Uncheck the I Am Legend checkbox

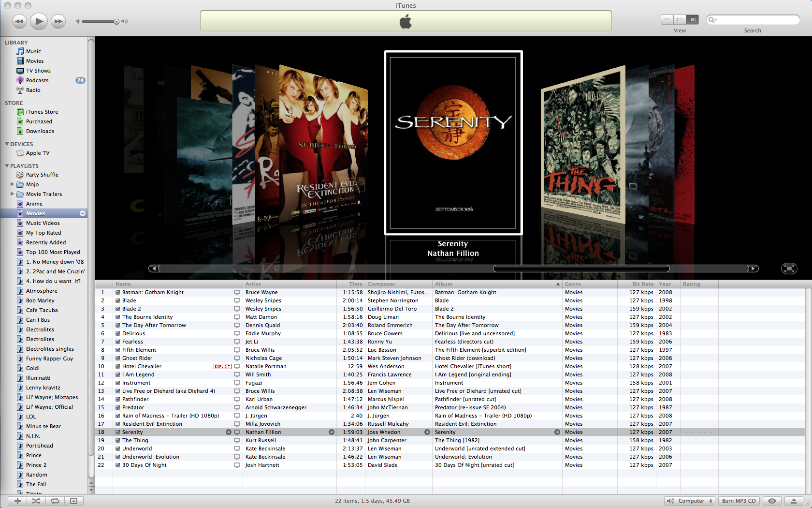click(117, 374)
